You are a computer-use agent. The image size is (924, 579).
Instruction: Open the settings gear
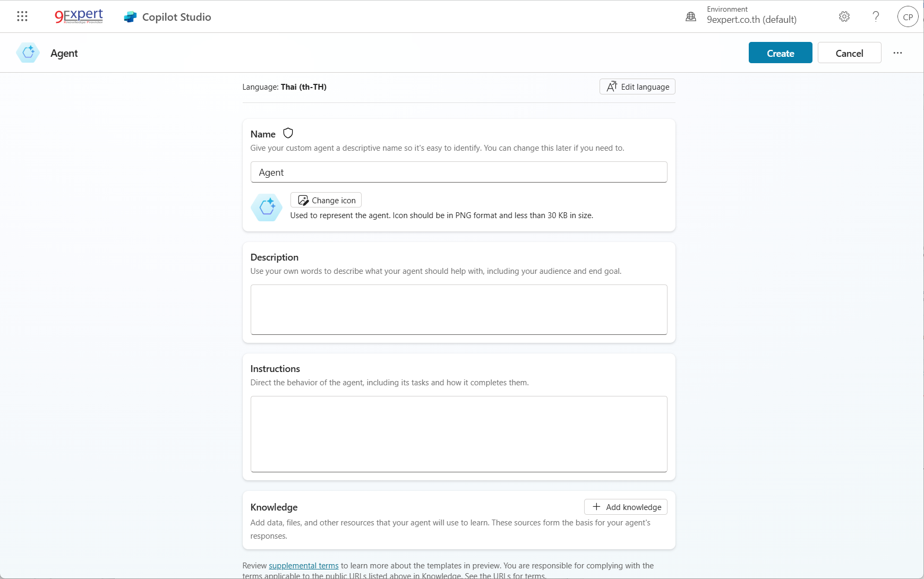[x=844, y=16]
